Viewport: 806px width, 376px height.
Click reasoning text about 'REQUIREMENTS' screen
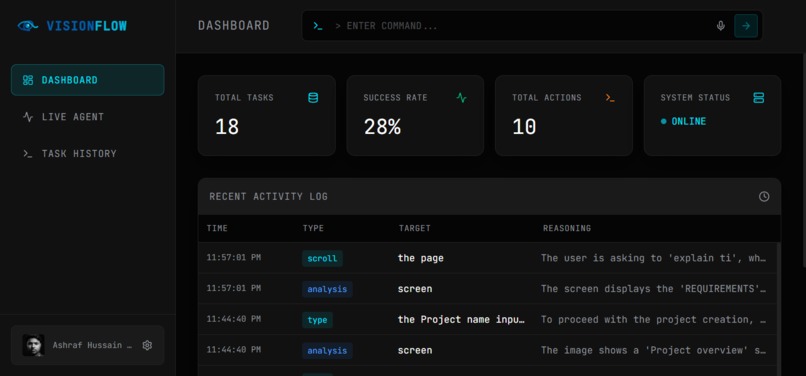[x=654, y=289]
